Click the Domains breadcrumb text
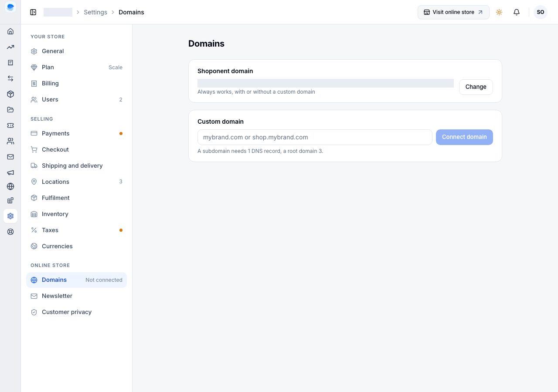The height and width of the screenshot is (392, 558). (x=131, y=12)
